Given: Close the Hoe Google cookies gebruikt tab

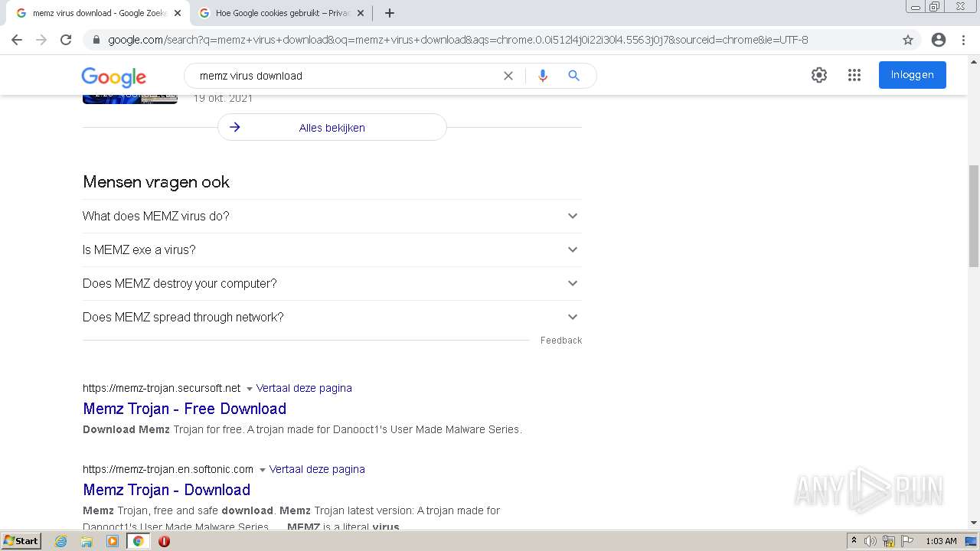Looking at the screenshot, I should (x=361, y=13).
